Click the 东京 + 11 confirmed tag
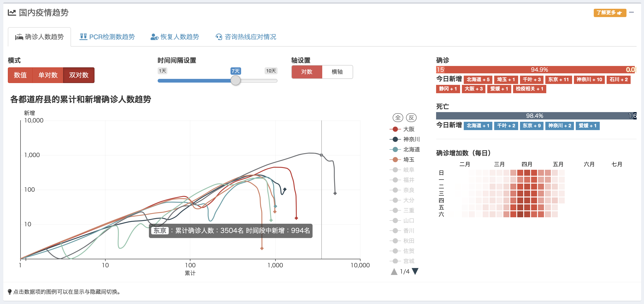The image size is (644, 304). [558, 80]
